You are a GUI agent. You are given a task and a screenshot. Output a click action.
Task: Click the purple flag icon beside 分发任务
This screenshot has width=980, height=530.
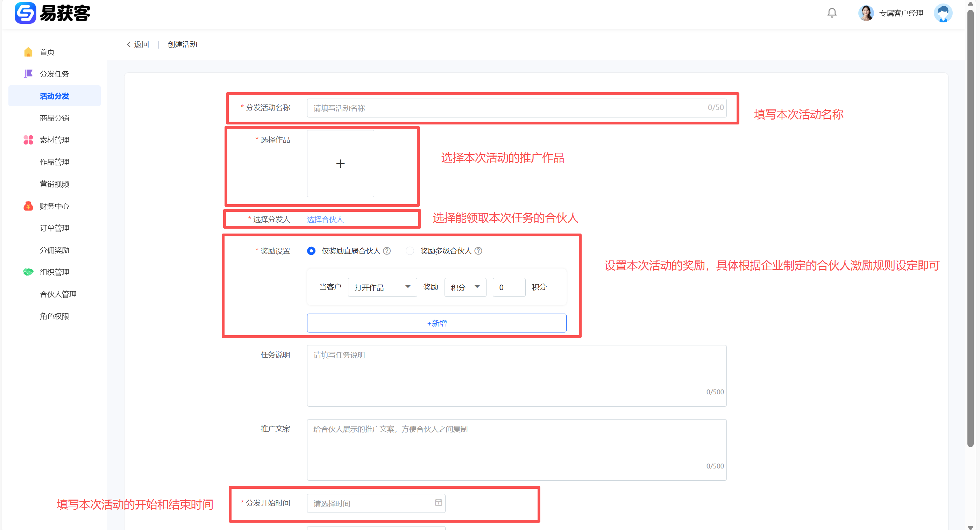click(x=28, y=74)
